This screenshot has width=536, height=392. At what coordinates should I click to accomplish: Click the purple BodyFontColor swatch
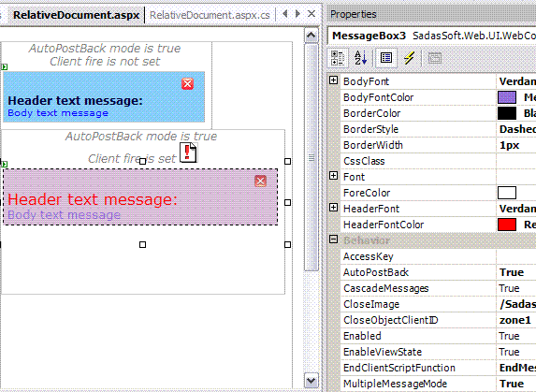(x=507, y=97)
